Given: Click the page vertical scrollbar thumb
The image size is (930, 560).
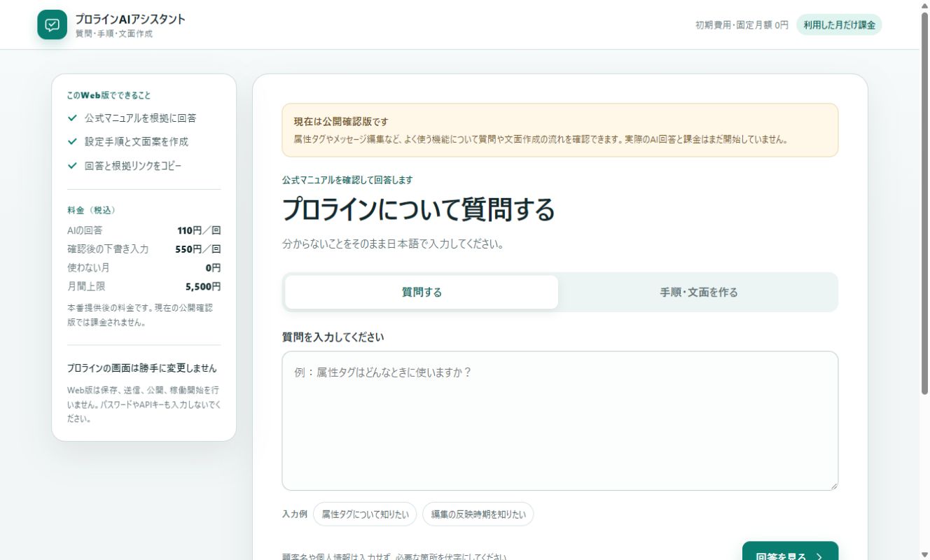Looking at the screenshot, I should [x=924, y=203].
